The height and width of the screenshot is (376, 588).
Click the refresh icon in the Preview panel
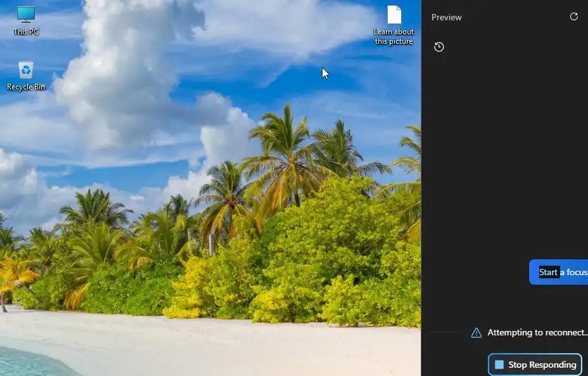coord(574,16)
